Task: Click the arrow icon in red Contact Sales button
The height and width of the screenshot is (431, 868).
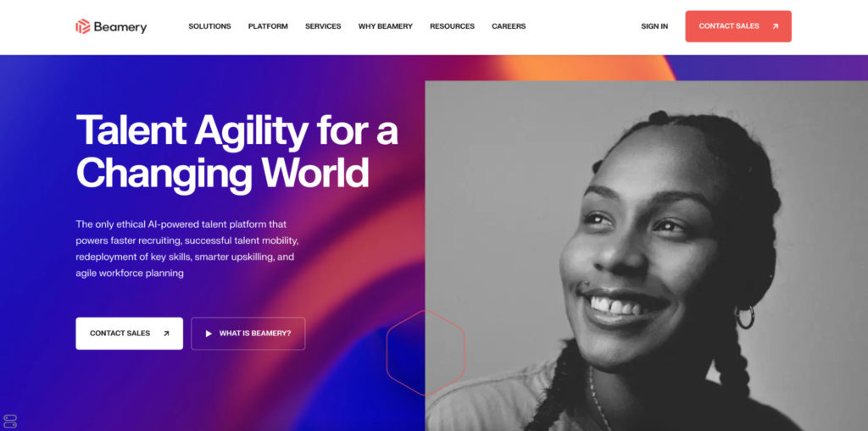Action: pyautogui.click(x=776, y=26)
